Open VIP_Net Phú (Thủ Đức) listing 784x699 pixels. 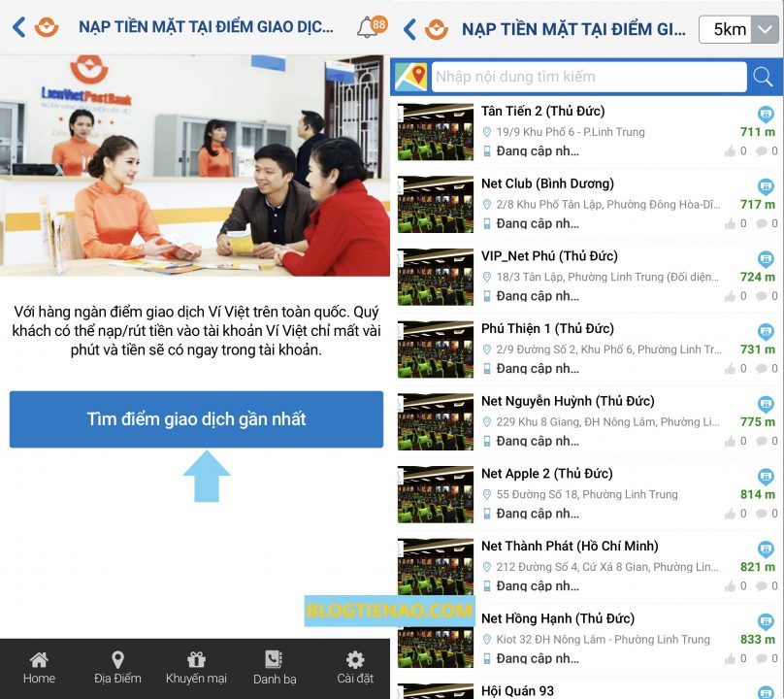pos(587,277)
